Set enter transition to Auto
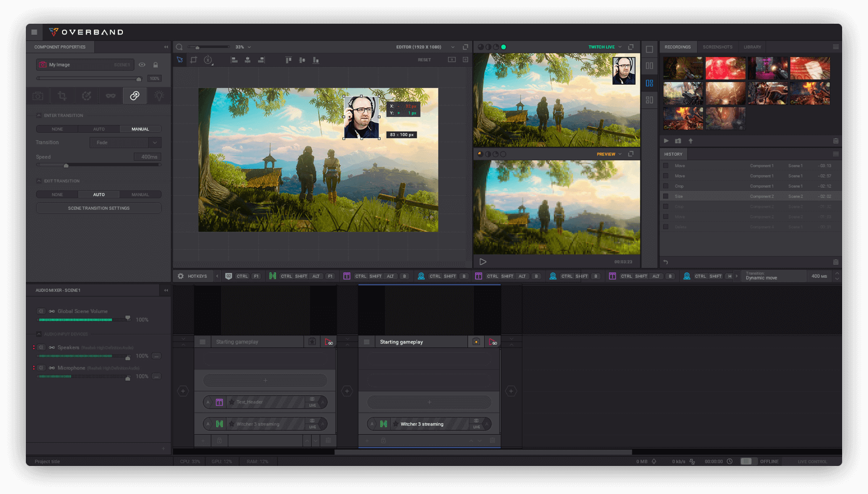This screenshot has height=494, width=868. [x=99, y=129]
